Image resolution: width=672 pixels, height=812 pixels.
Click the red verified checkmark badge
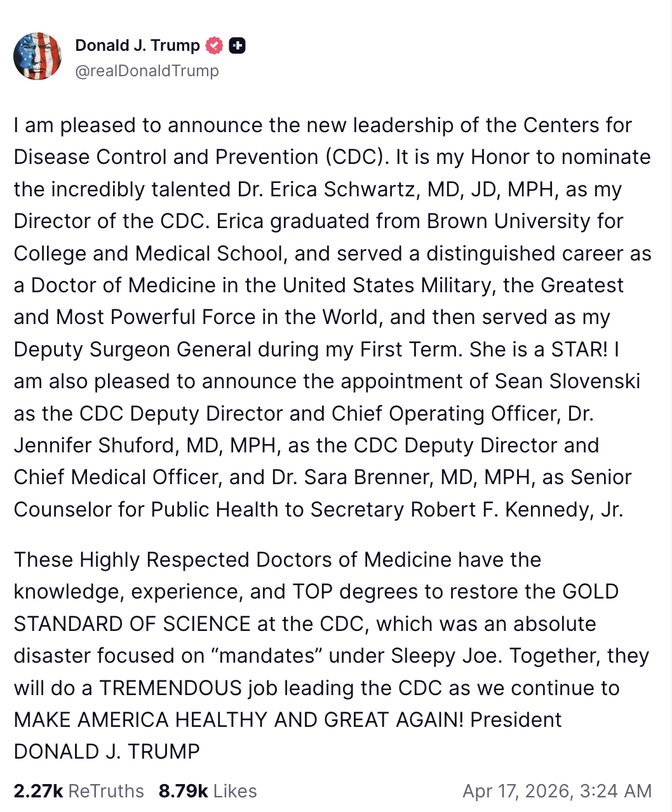[215, 45]
